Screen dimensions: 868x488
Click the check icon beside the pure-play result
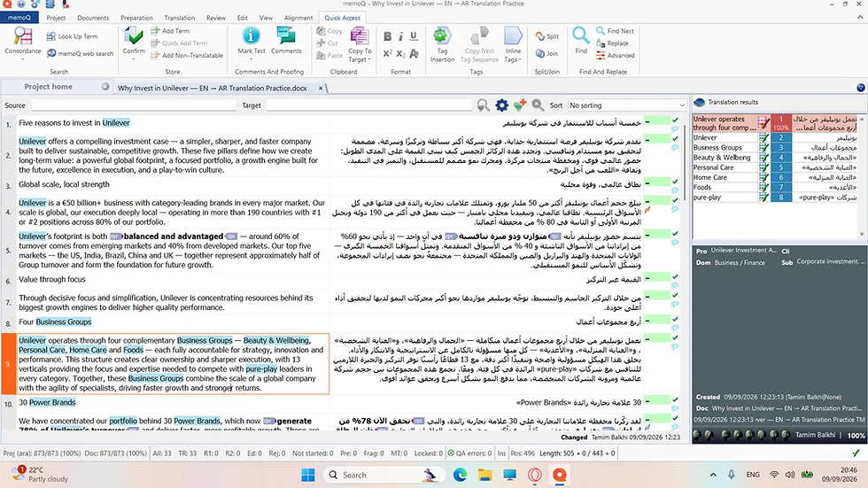pos(763,198)
